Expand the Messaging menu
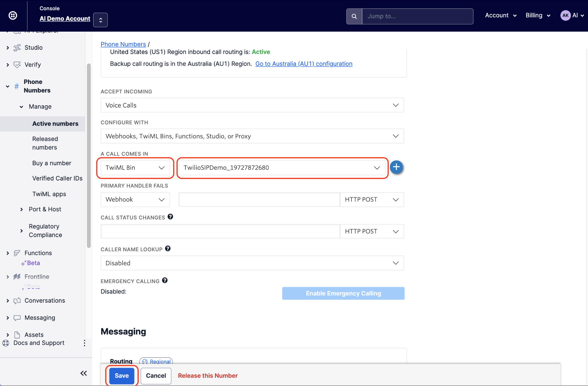This screenshot has height=386, width=588. [8, 318]
